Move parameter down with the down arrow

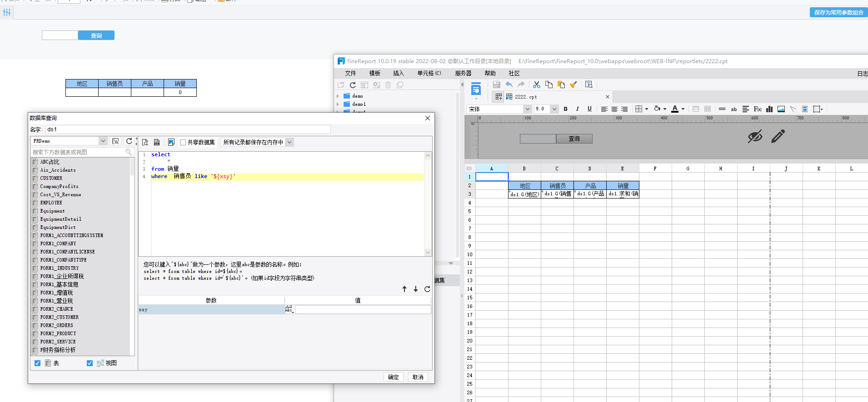[x=416, y=289]
